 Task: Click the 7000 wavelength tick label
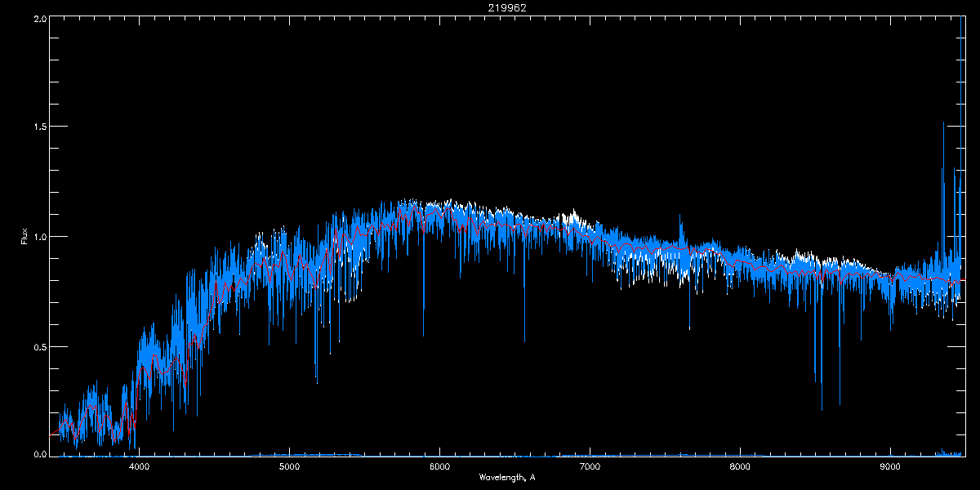pyautogui.click(x=590, y=467)
